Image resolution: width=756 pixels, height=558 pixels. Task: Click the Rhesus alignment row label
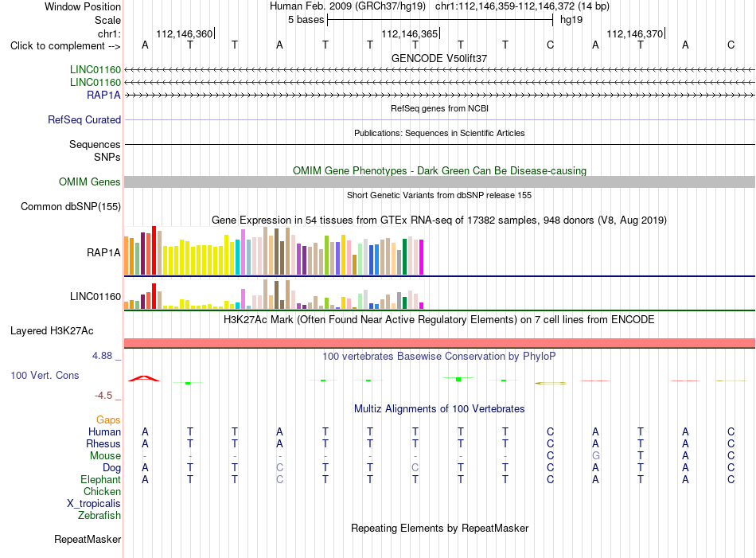pos(103,443)
